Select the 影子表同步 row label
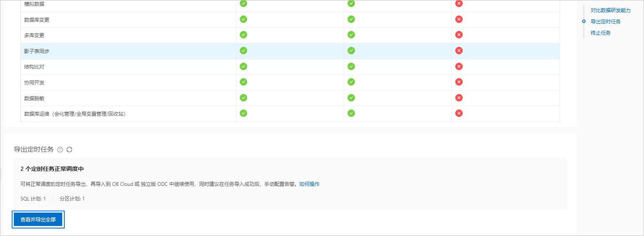This screenshot has height=236, width=644. (37, 51)
